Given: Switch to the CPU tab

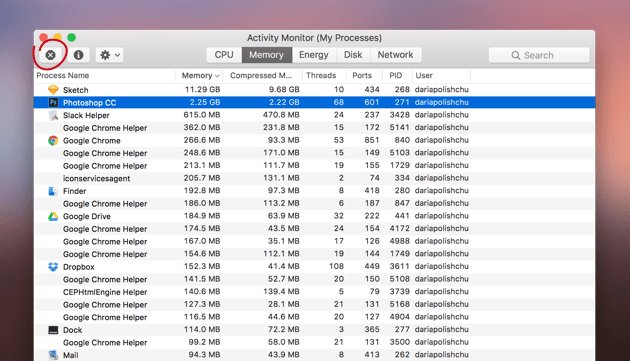Looking at the screenshot, I should [x=224, y=55].
